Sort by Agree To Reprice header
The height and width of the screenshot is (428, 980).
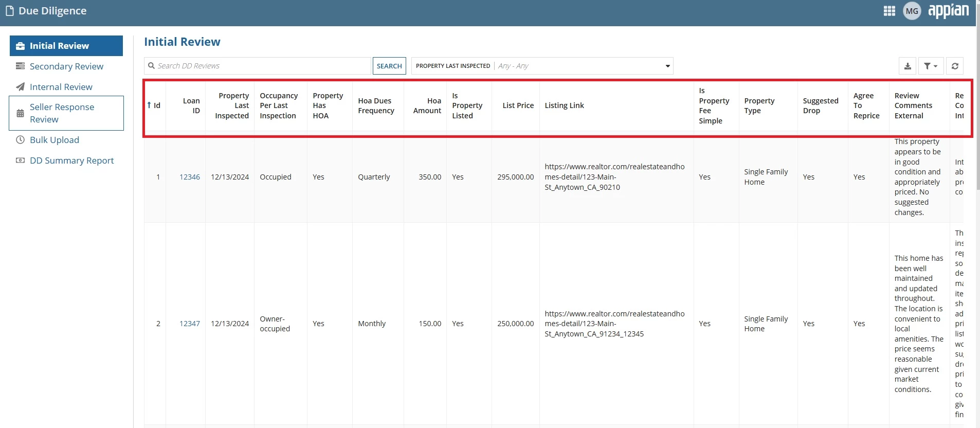[x=866, y=105]
